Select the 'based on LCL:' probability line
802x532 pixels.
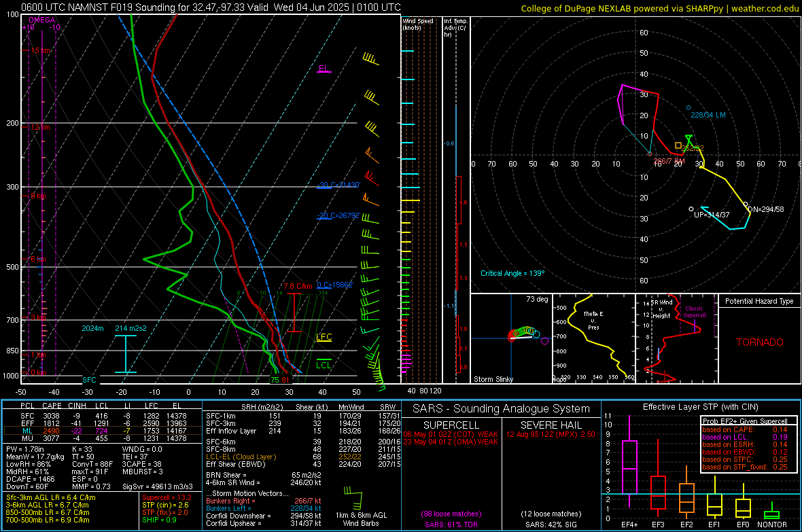pos(745,437)
